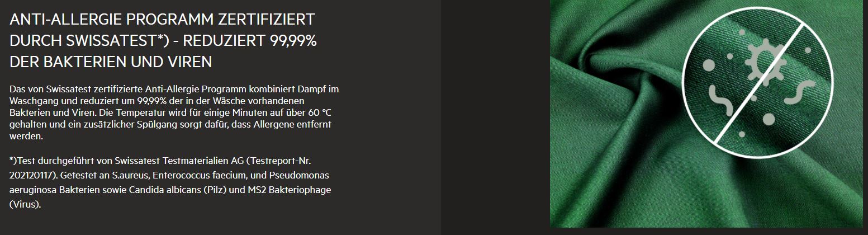Click the small germ dot at bottom of circle
The width and height of the screenshot is (868, 235).
click(742, 134)
